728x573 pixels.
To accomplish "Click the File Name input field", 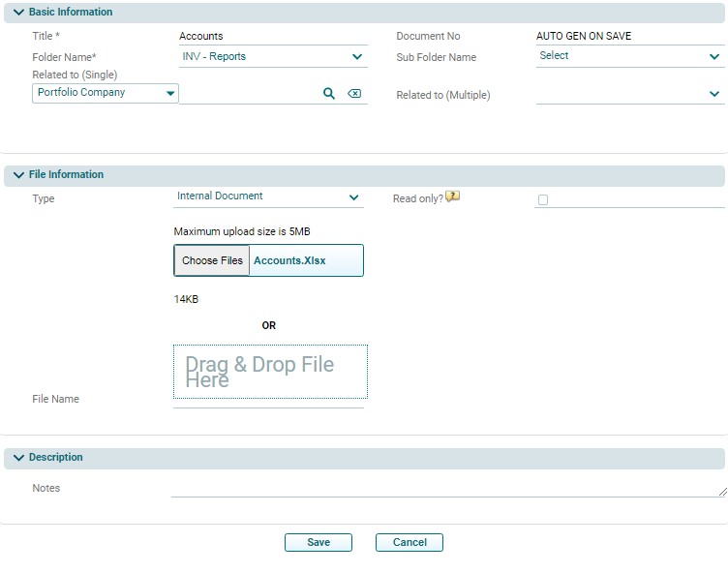I will tap(268, 402).
